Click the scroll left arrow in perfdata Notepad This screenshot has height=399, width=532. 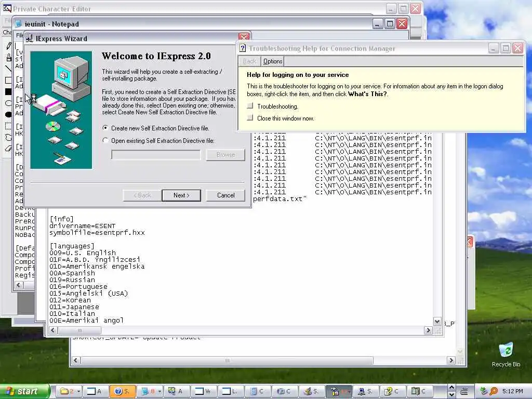52,330
